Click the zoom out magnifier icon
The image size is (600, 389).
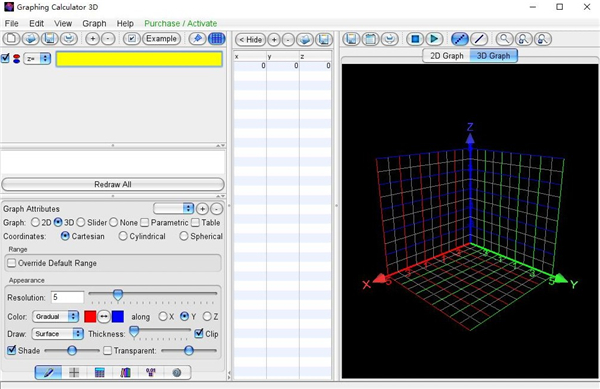[543, 39]
